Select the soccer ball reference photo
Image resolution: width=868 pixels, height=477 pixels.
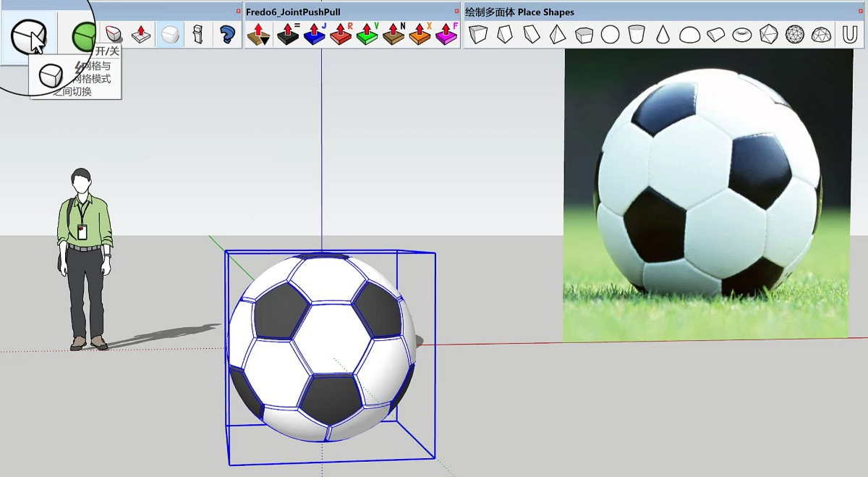coord(708,195)
